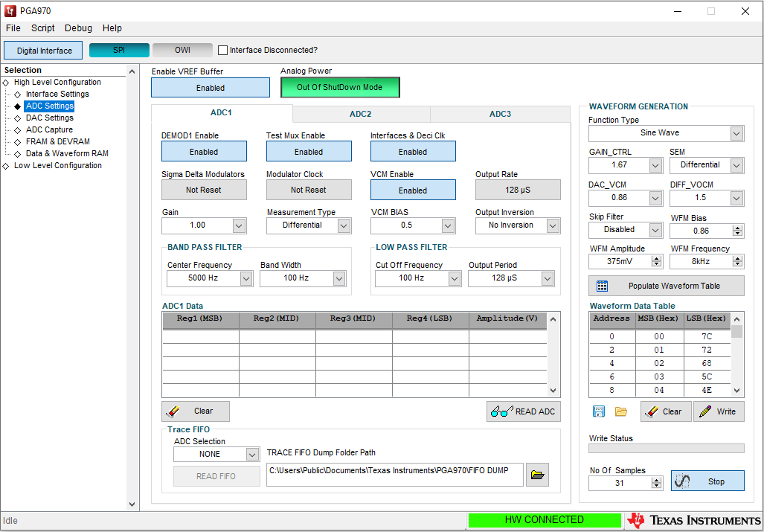
Task: Toggle the Enable VREF Buffer button
Action: 211,88
